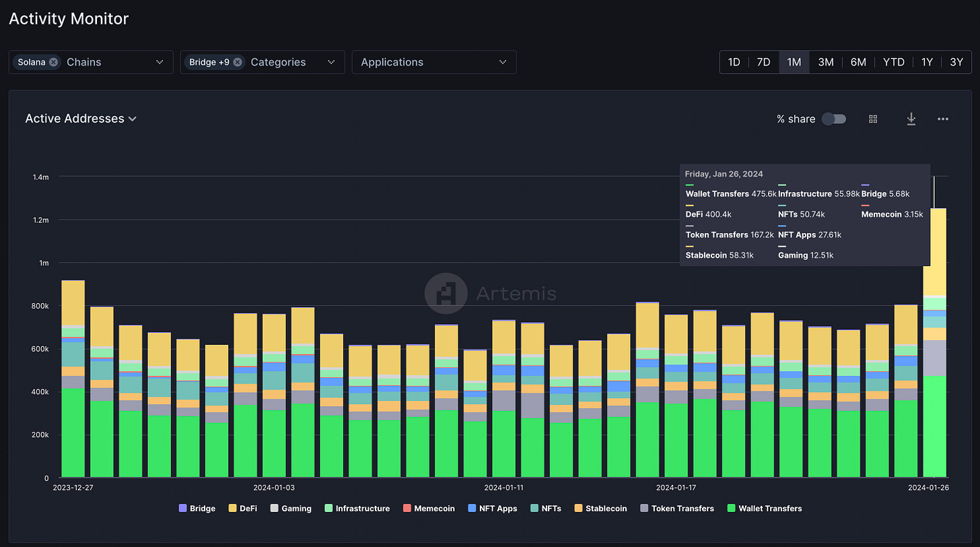Download the chart data

point(911,119)
